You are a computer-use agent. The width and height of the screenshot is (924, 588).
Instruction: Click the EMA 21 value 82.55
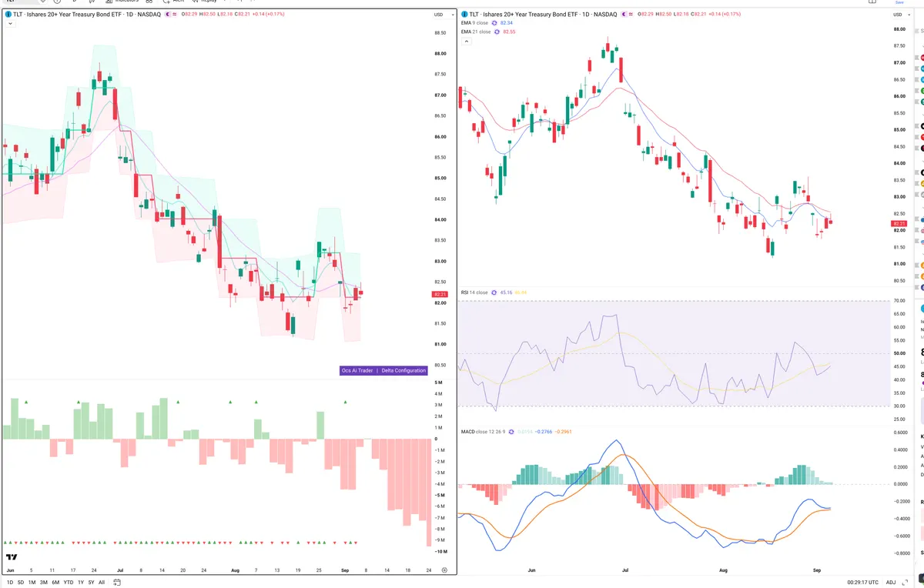pyautogui.click(x=510, y=32)
